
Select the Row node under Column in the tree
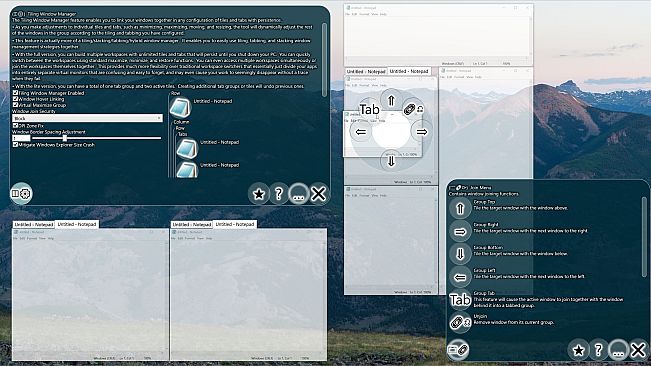coord(180,128)
